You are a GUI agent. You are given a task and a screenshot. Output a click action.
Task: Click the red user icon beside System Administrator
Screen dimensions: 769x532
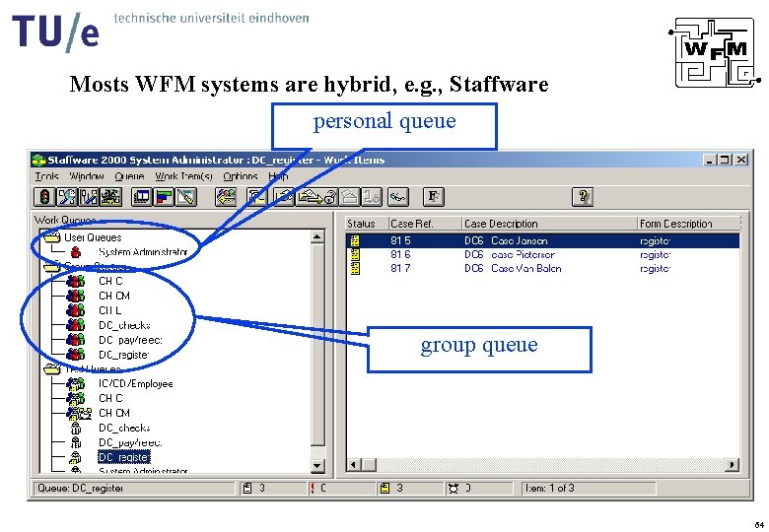[x=76, y=252]
